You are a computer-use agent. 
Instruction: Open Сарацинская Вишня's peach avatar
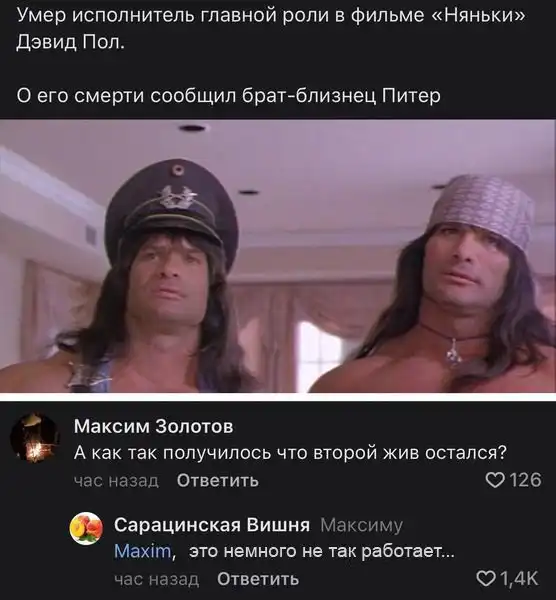[x=86, y=528]
